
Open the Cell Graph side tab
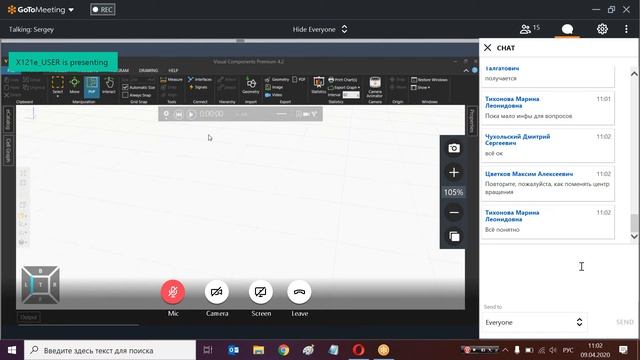pos(8,150)
